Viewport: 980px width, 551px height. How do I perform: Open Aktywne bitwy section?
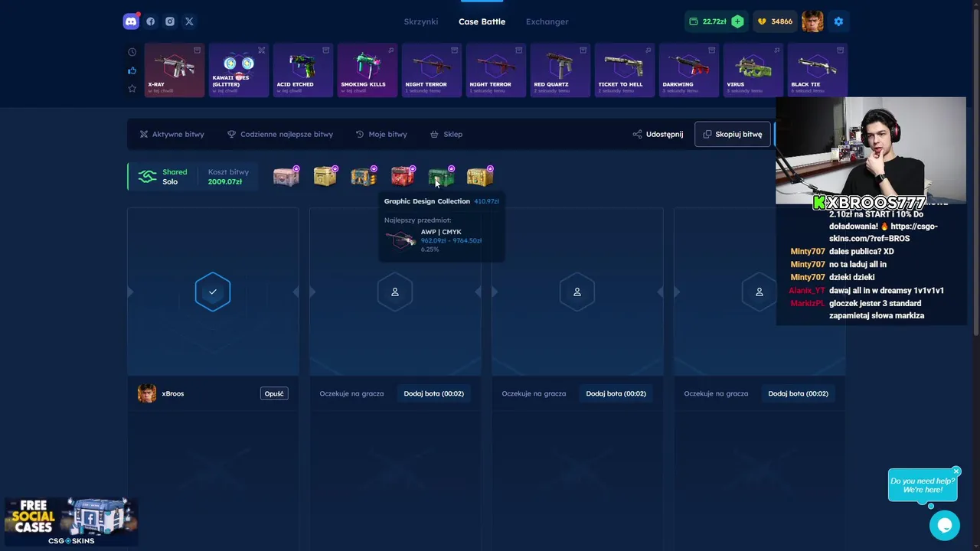coord(171,134)
